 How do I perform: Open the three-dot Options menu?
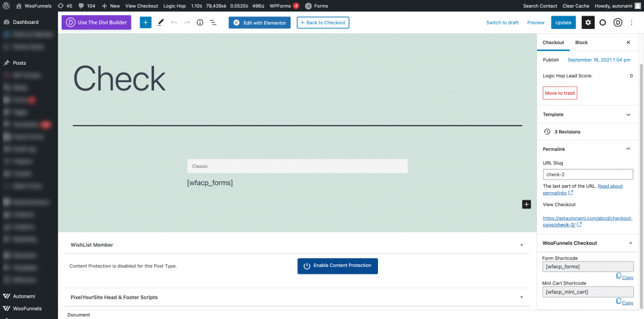631,23
